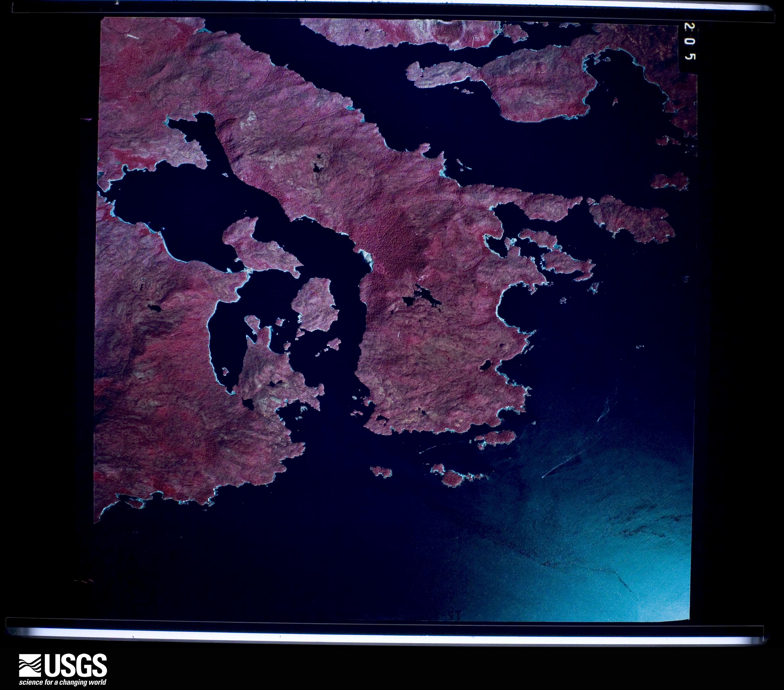The width and height of the screenshot is (784, 690).
Task: Click the 'science for a changing world' tagline
Action: point(63,682)
